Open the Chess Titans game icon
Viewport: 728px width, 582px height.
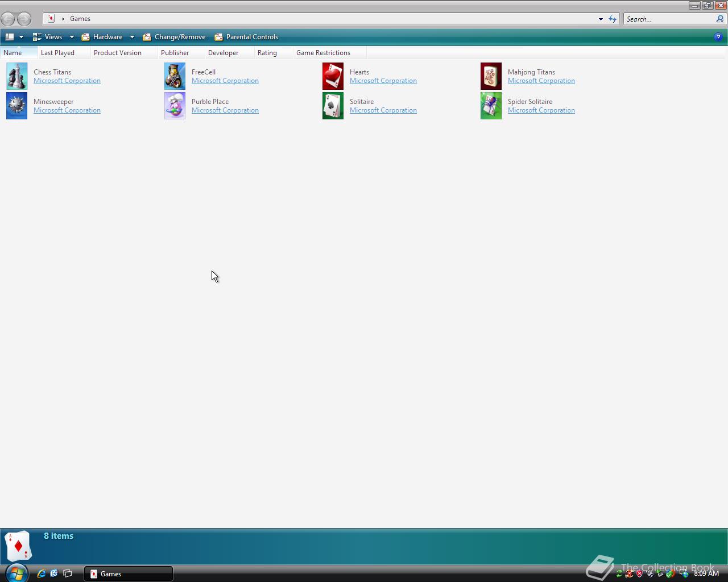click(16, 76)
